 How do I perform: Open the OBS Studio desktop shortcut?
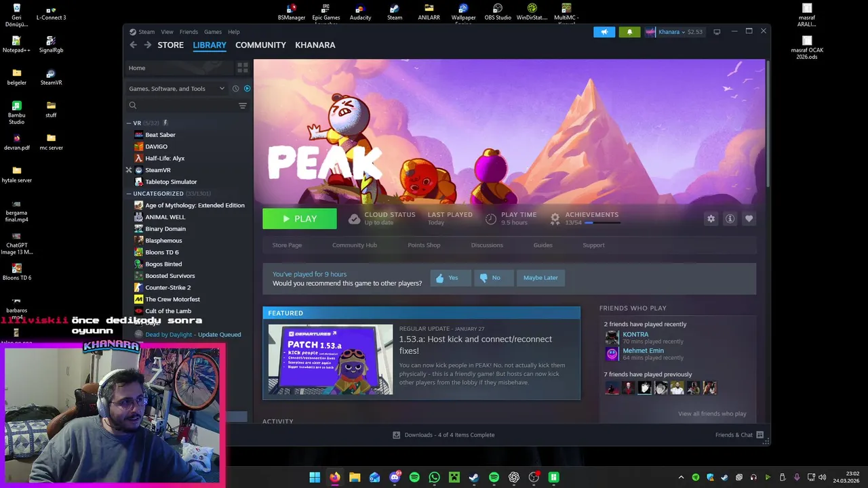[498, 12]
